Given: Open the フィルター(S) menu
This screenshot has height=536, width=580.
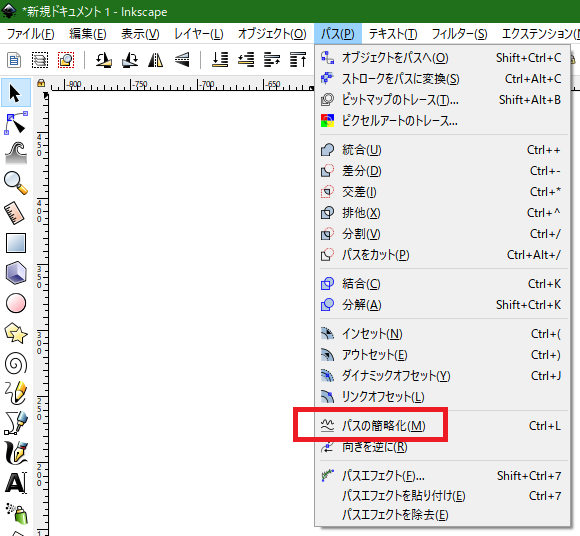Looking at the screenshot, I should coord(459,34).
